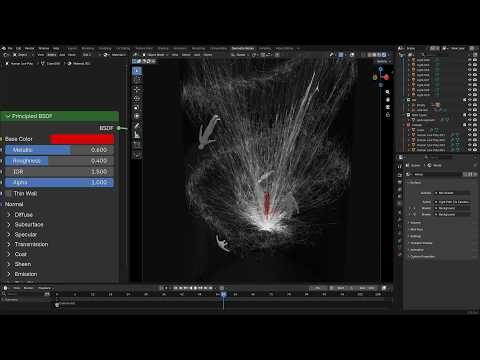Toggle perspective/orthographic view icon
The width and height of the screenshot is (480, 360).
pos(387,115)
